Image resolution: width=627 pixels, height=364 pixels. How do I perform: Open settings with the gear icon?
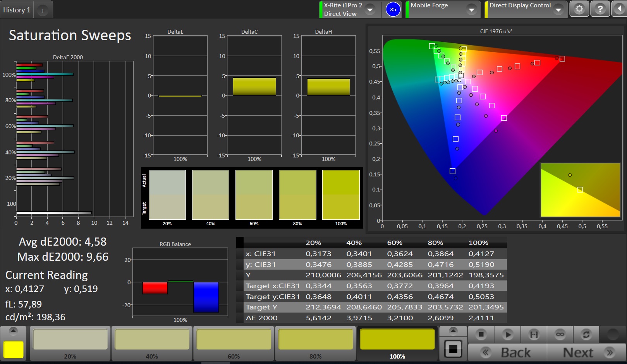click(x=579, y=9)
